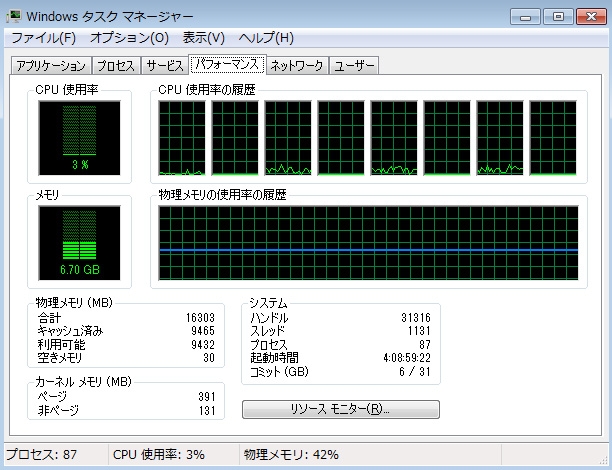
Task: Click status bar プロセス: 87
Action: click(x=41, y=454)
